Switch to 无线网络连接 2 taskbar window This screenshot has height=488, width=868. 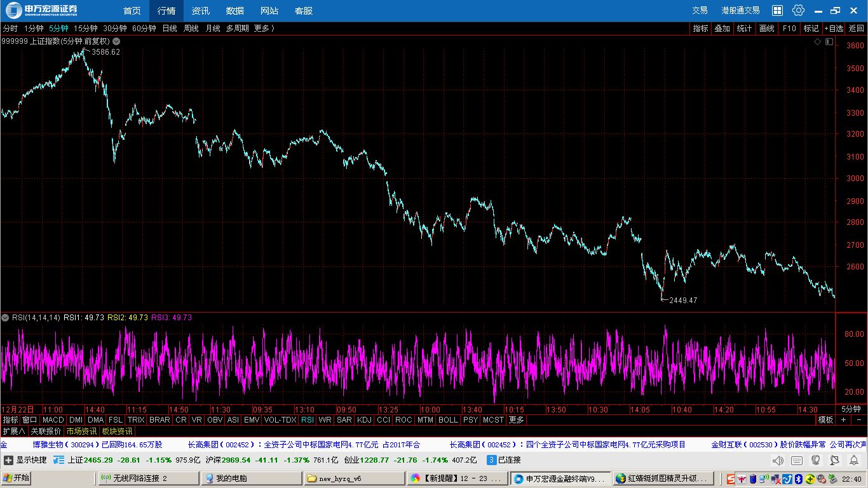pyautogui.click(x=148, y=478)
